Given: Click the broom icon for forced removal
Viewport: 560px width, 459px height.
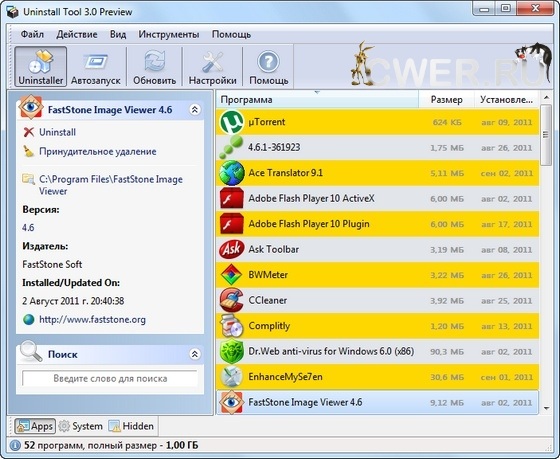Looking at the screenshot, I should pos(29,151).
